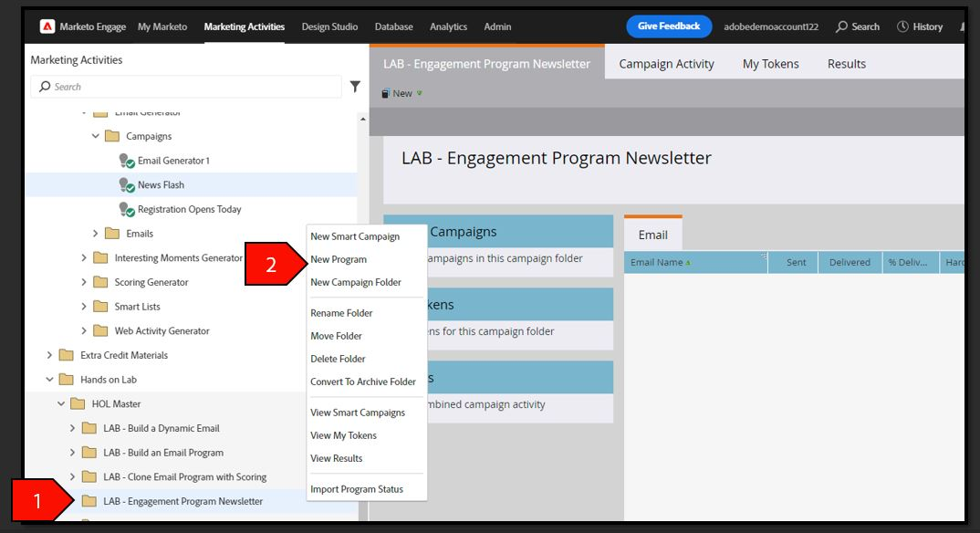Expand the Extra Credit Materials folder

pos(49,356)
